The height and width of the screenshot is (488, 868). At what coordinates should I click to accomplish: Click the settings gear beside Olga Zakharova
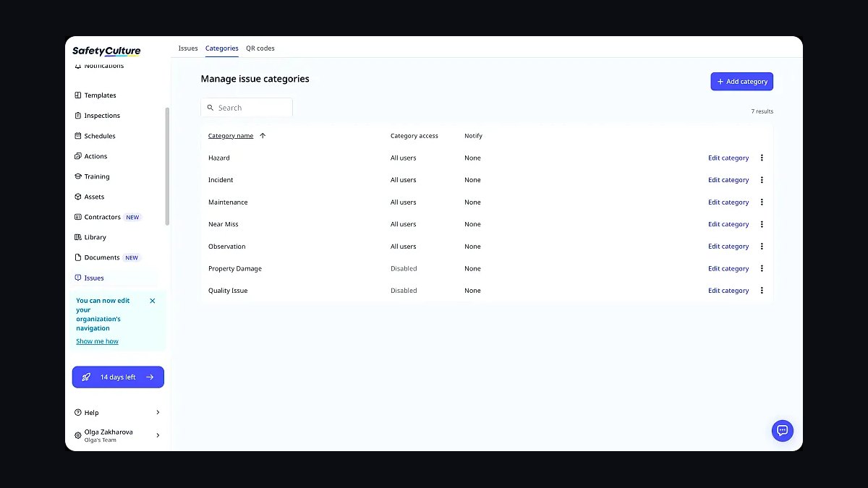(x=78, y=435)
